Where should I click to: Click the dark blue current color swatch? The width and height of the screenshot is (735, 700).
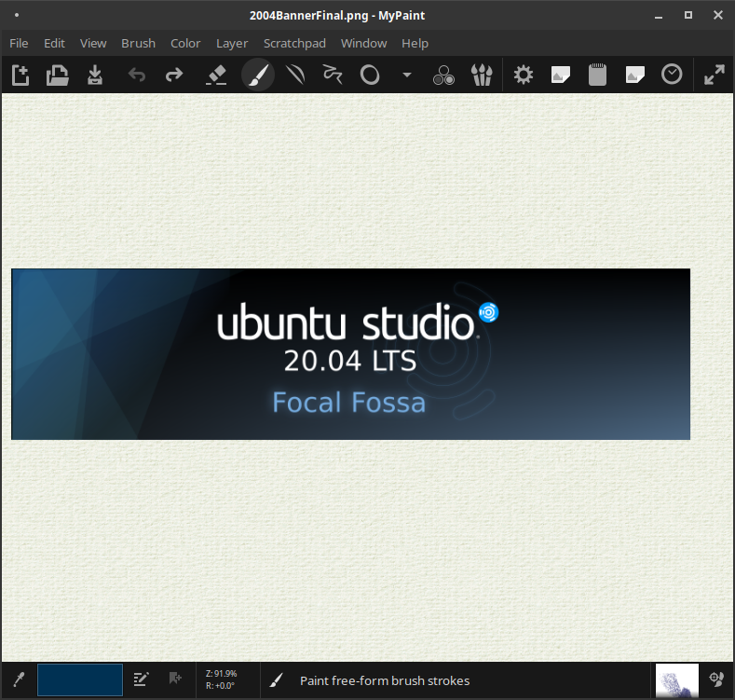(80, 680)
